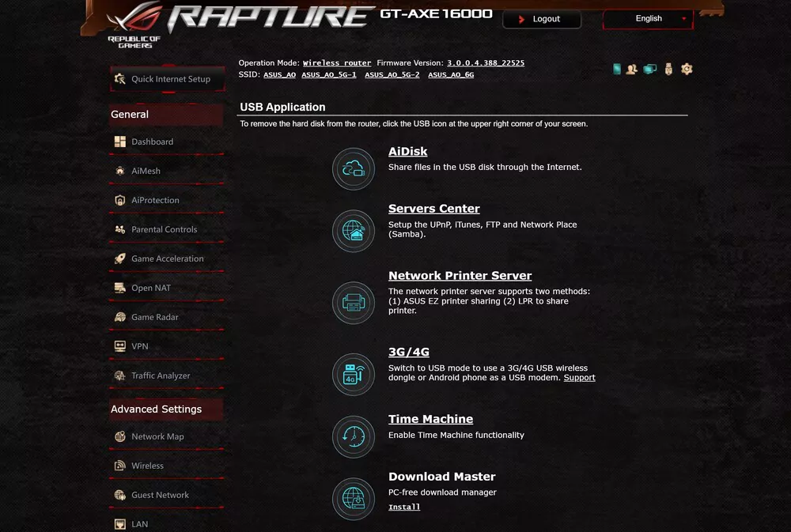Screen dimensions: 791x532
Task: Open the English language dropdown
Action: [649, 19]
